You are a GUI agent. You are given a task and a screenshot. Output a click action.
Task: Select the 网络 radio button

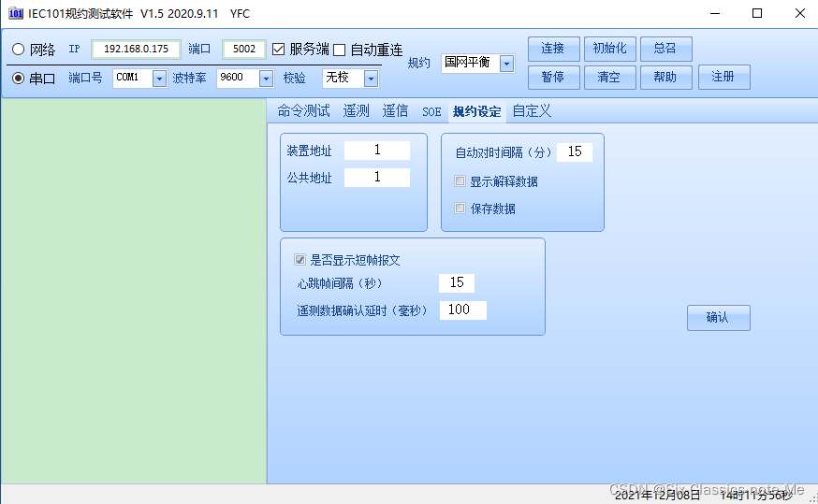point(19,50)
